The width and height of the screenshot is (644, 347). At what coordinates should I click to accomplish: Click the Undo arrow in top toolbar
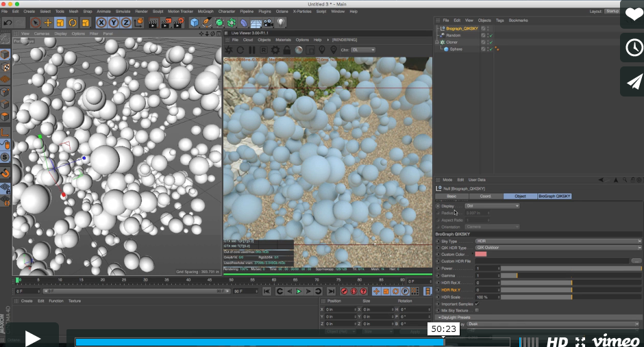coord(8,23)
